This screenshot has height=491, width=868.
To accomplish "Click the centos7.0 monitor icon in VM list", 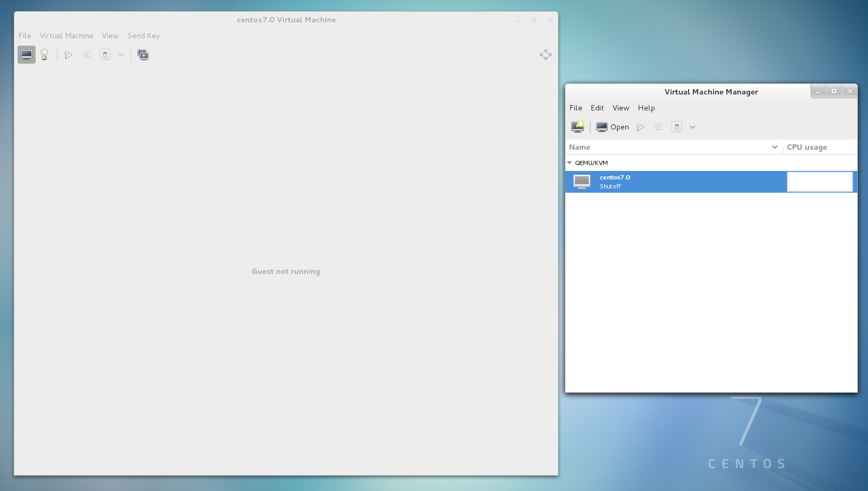I will 582,182.
